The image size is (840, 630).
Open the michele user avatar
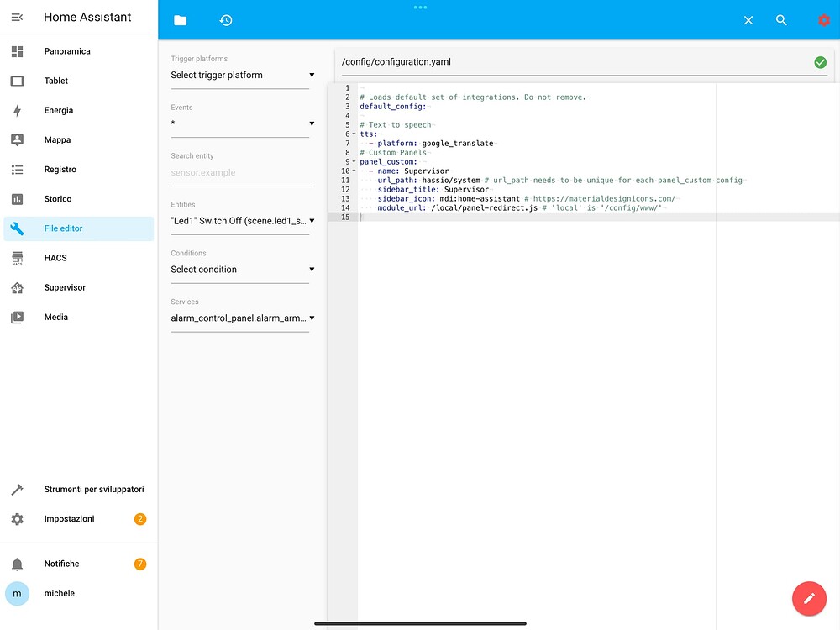tap(17, 594)
